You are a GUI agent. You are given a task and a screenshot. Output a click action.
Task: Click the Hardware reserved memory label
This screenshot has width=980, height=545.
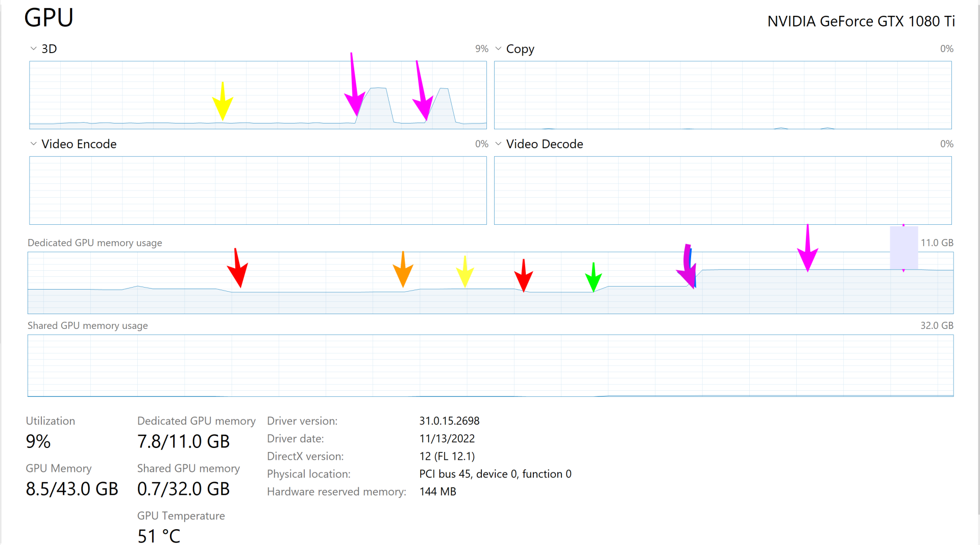pos(337,491)
